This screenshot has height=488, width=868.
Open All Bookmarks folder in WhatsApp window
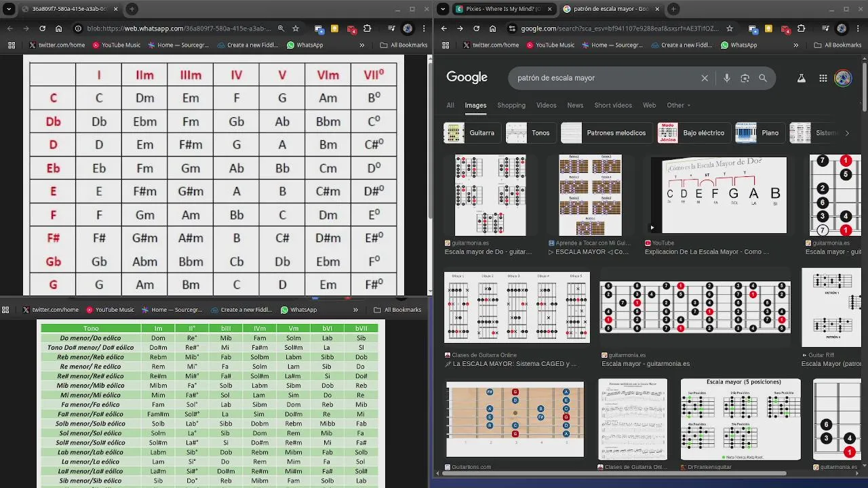coord(403,45)
